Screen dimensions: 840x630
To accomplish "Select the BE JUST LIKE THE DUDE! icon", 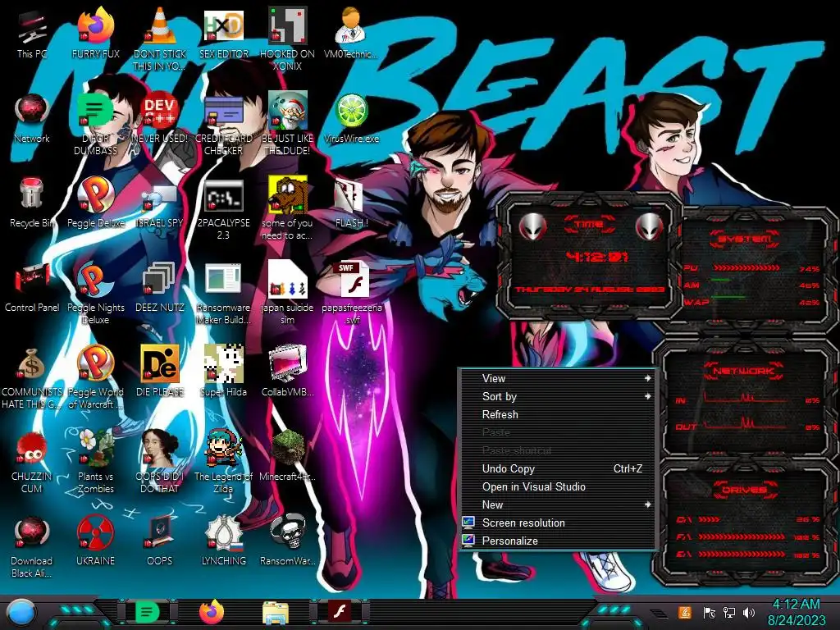I will tap(288, 125).
